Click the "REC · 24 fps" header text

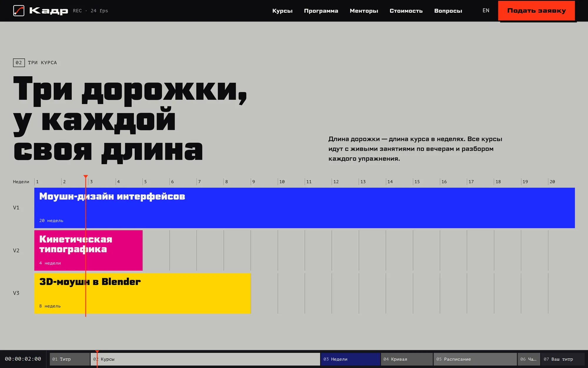[x=91, y=11]
